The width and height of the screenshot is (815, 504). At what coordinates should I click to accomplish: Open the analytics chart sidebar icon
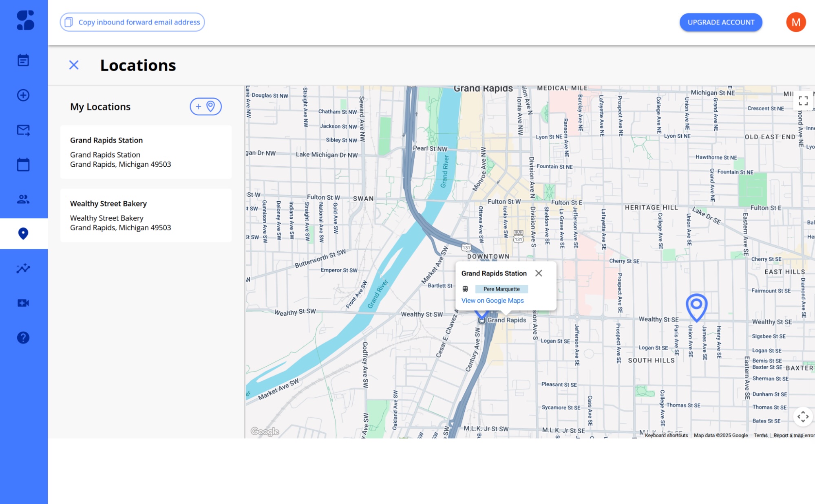point(23,268)
